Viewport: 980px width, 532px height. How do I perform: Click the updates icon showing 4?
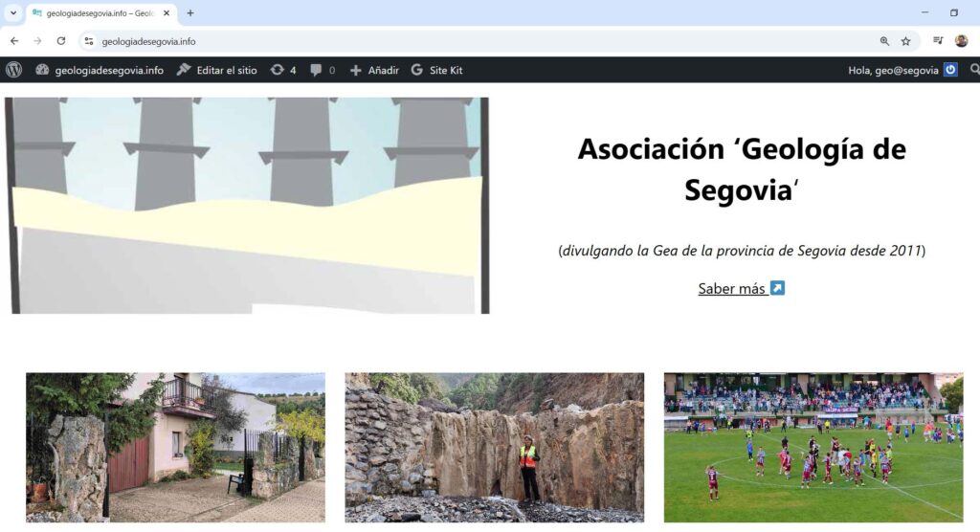[283, 70]
